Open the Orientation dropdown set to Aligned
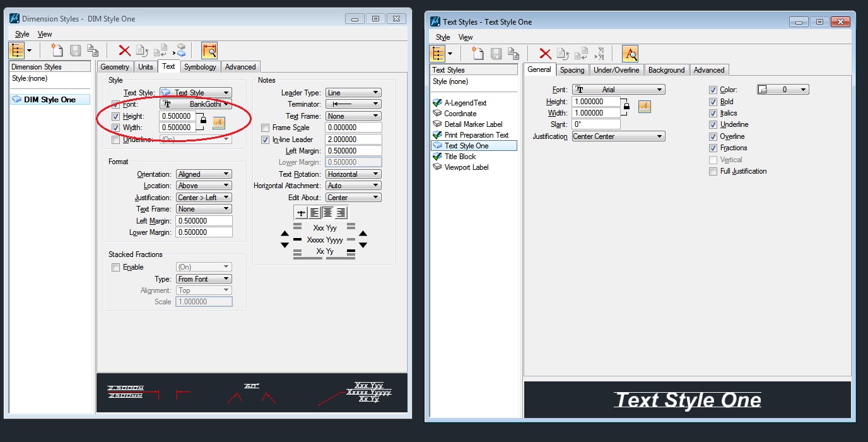 (204, 174)
